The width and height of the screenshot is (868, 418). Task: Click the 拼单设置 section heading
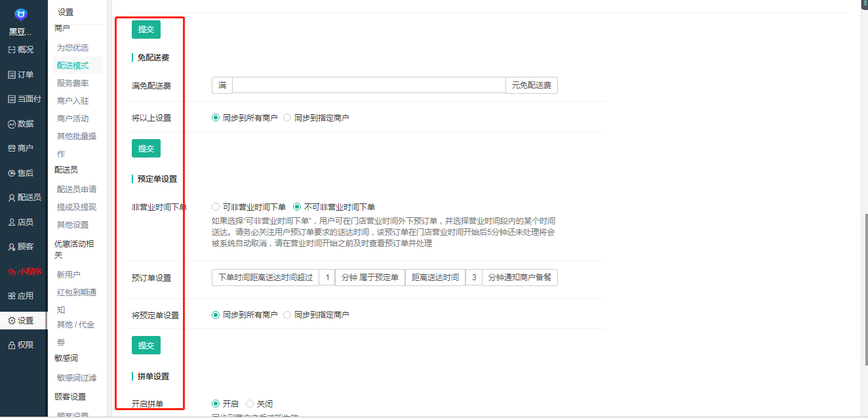[153, 377]
